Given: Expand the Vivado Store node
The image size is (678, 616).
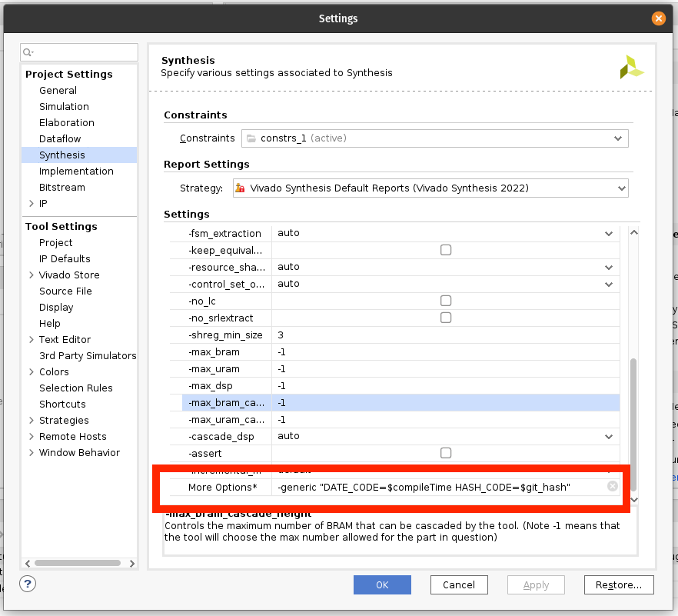Looking at the screenshot, I should [x=31, y=275].
